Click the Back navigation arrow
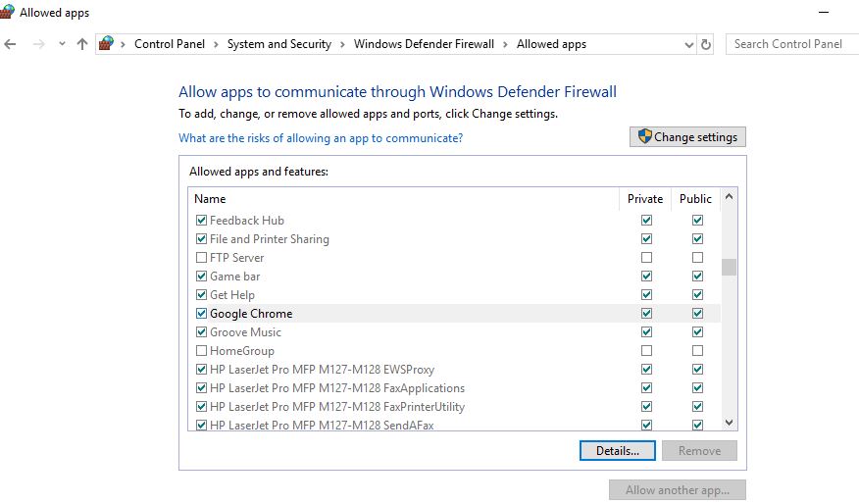 point(11,44)
